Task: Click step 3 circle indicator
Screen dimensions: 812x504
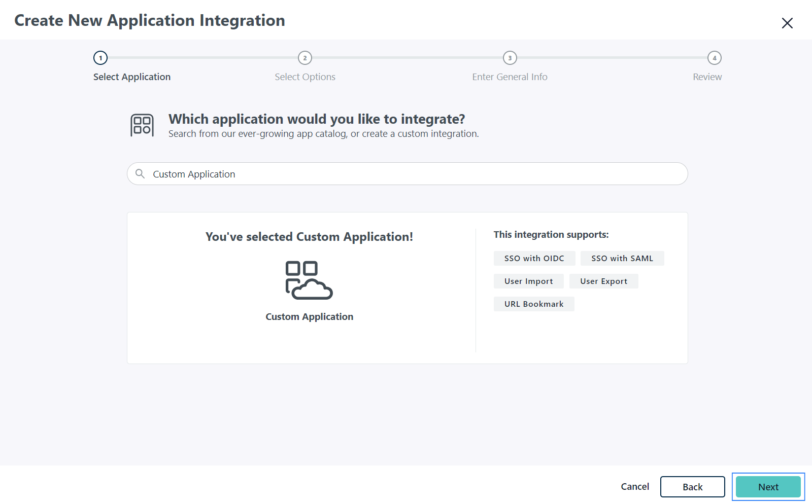Action: point(510,58)
